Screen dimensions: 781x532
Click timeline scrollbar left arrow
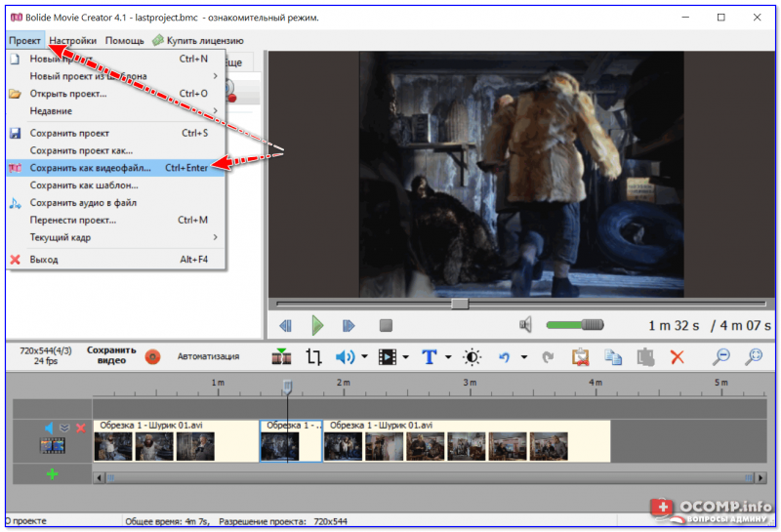coord(99,478)
